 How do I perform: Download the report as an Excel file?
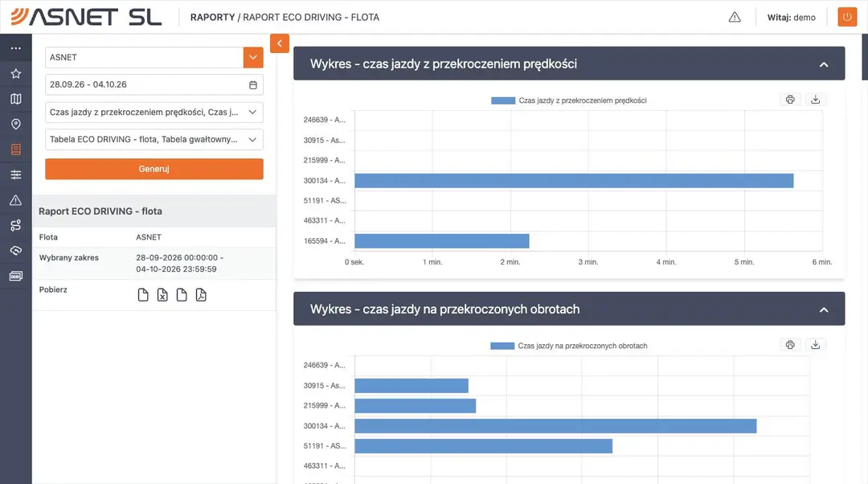[x=162, y=294]
